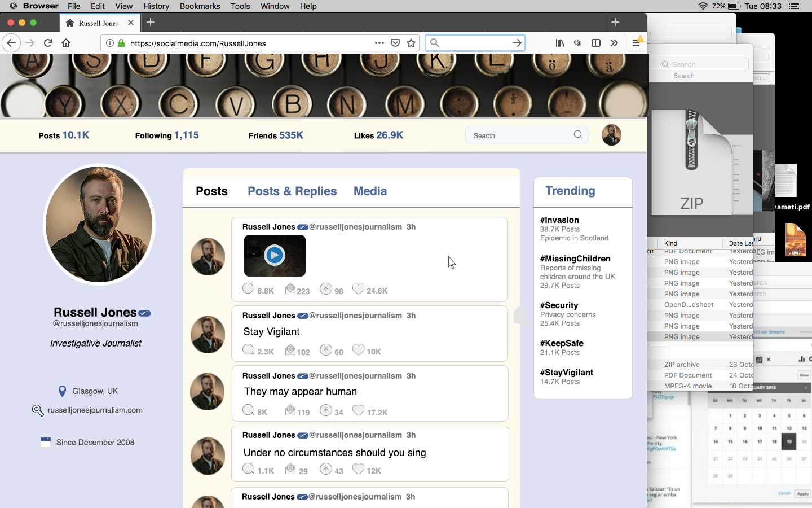
Task: Click Search field in the Finder window
Action: [x=704, y=64]
